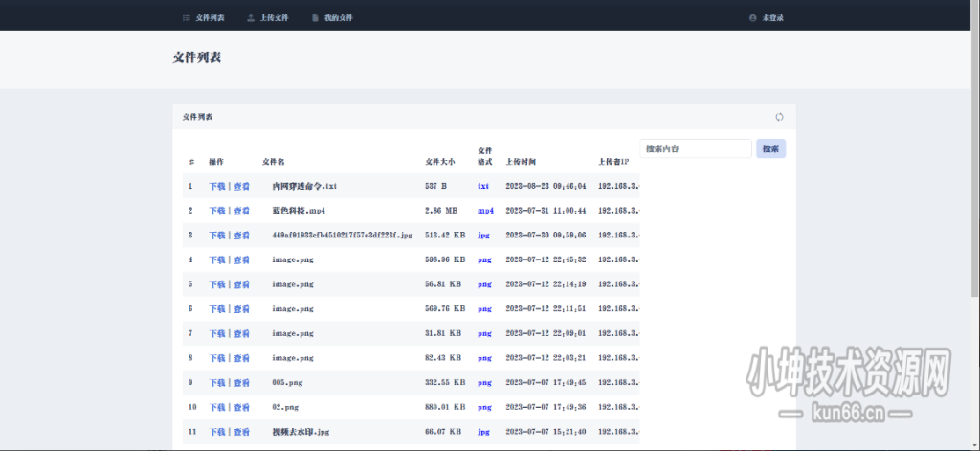View 02.png using its 查看 link
Screen dimensions: 980x451
242,407
